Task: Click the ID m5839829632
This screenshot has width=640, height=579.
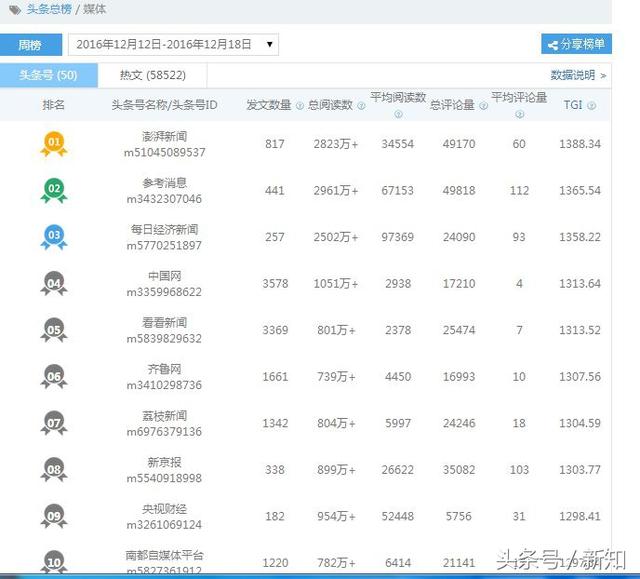Action: [x=164, y=338]
